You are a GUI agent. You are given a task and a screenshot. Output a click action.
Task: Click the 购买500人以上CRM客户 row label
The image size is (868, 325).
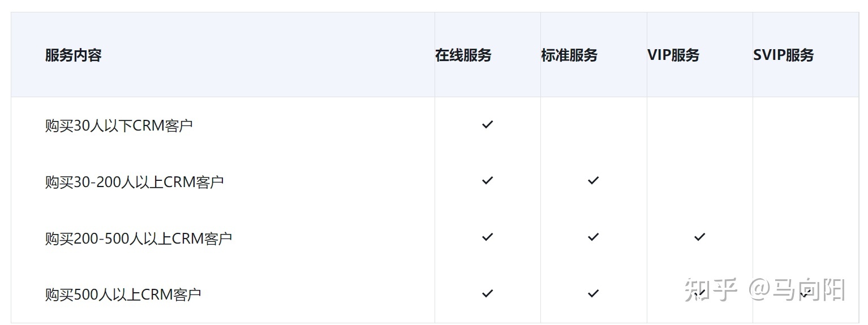[x=123, y=295]
